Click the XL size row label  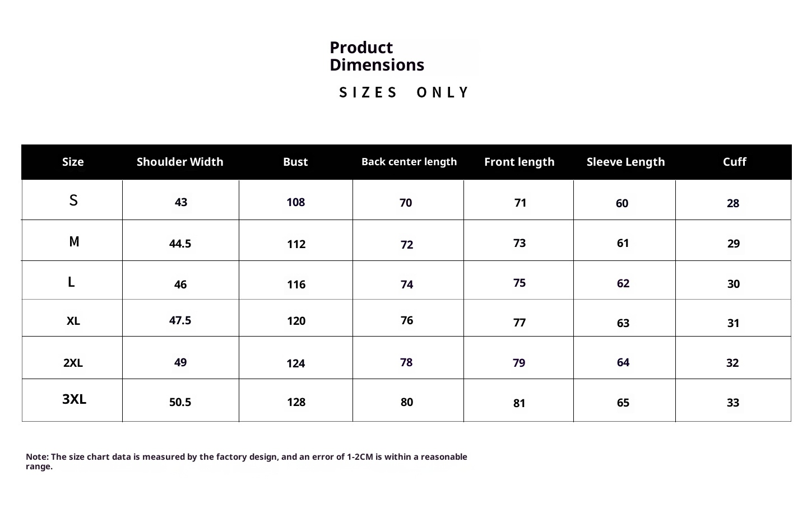(73, 321)
